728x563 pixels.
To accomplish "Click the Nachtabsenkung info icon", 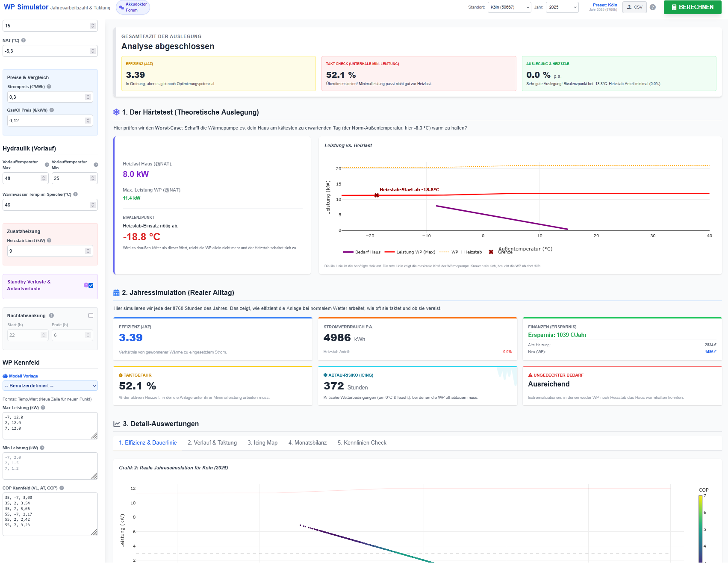I will point(52,315).
